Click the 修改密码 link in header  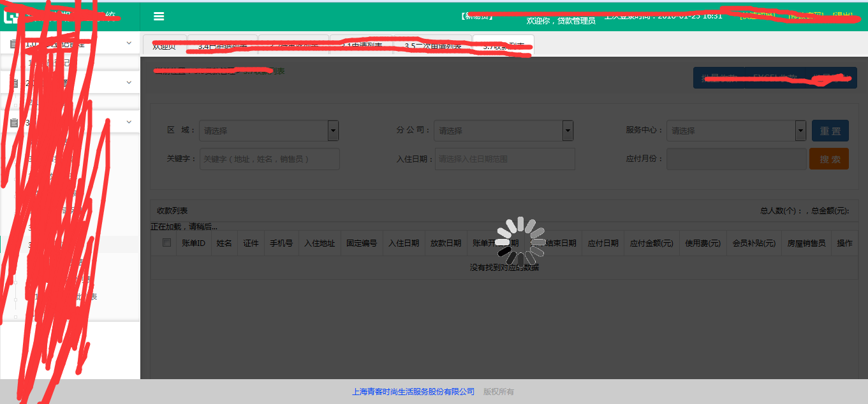[805, 15]
